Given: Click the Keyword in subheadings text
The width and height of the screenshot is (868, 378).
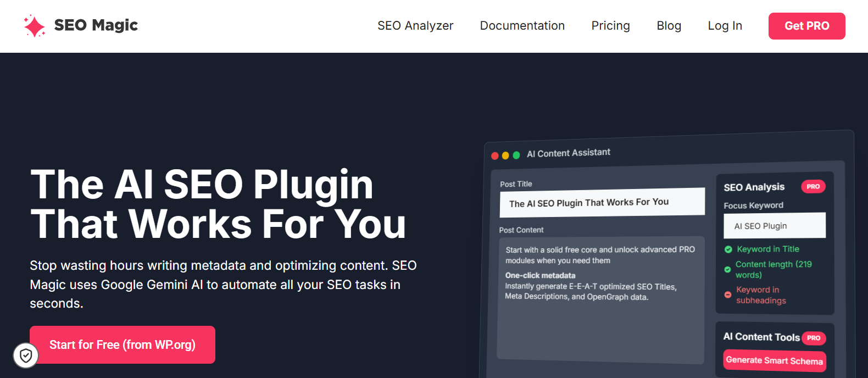Looking at the screenshot, I should (761, 295).
